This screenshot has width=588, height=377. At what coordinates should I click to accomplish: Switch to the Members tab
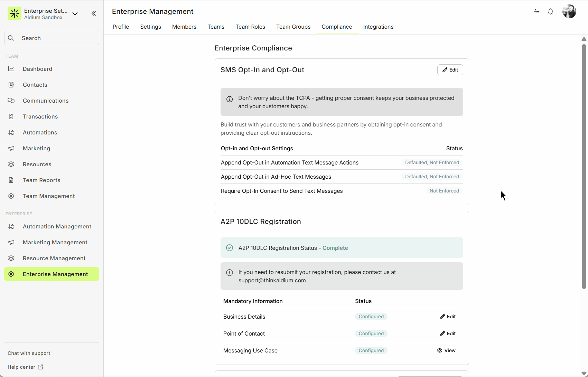tap(184, 27)
